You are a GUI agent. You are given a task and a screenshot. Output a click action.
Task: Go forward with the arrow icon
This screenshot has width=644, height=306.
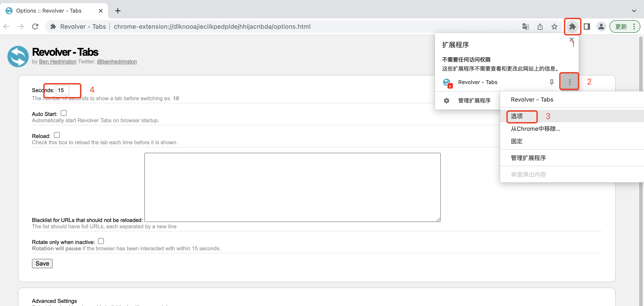click(x=21, y=27)
